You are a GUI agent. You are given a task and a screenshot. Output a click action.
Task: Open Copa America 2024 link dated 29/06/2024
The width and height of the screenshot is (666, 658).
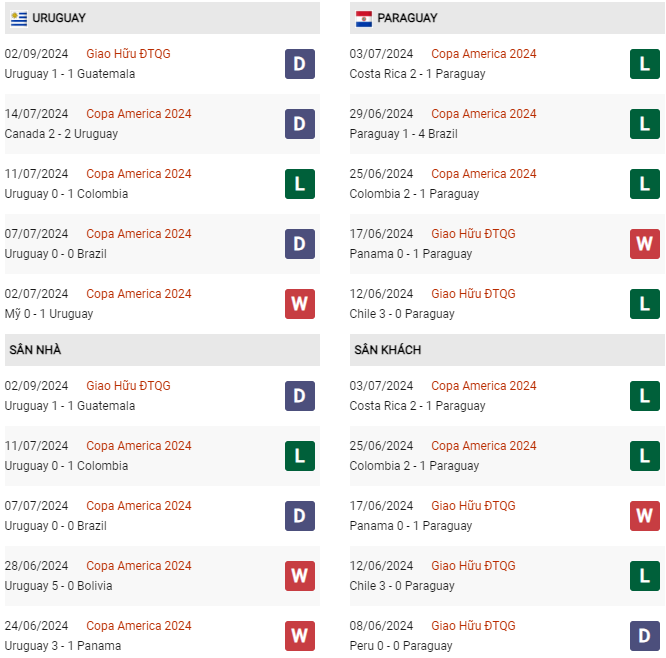coord(484,114)
